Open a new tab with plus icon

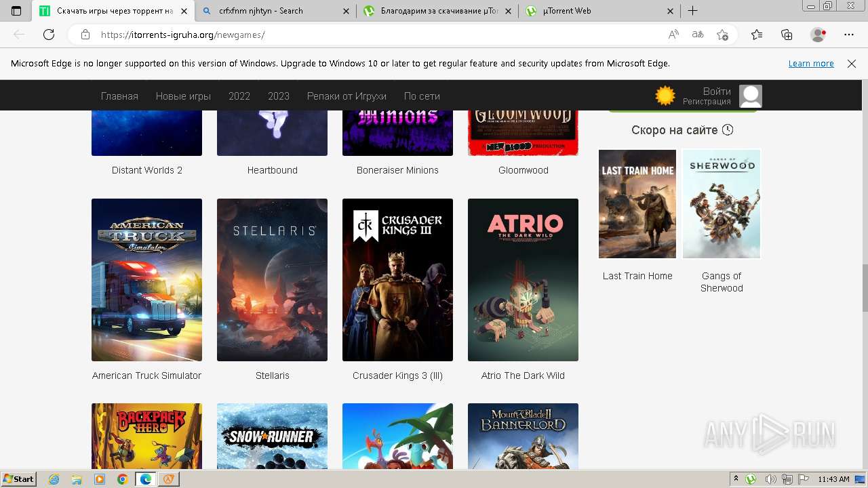(x=692, y=11)
